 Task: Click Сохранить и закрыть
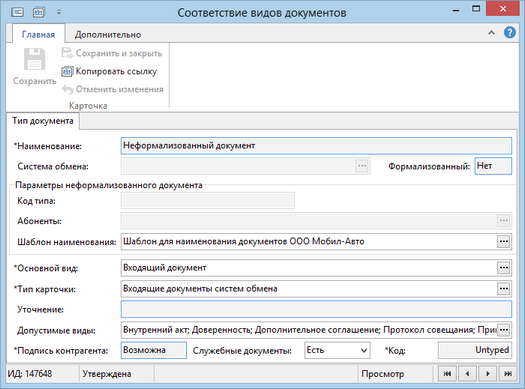[112, 53]
